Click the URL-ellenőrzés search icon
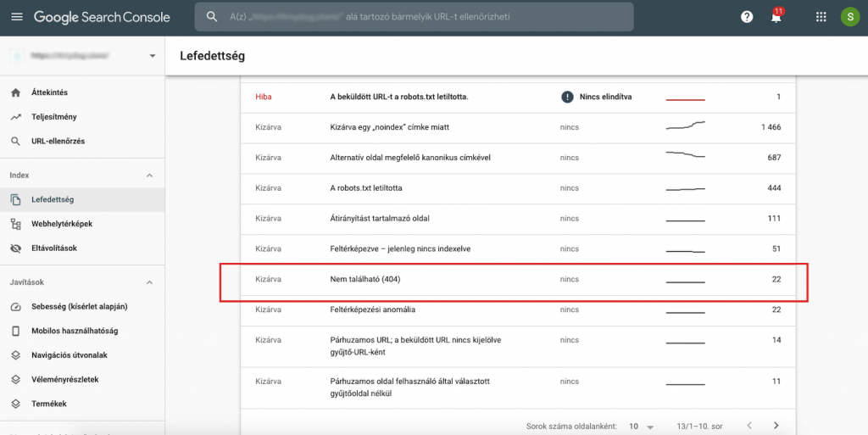The width and height of the screenshot is (868, 435). (x=15, y=141)
